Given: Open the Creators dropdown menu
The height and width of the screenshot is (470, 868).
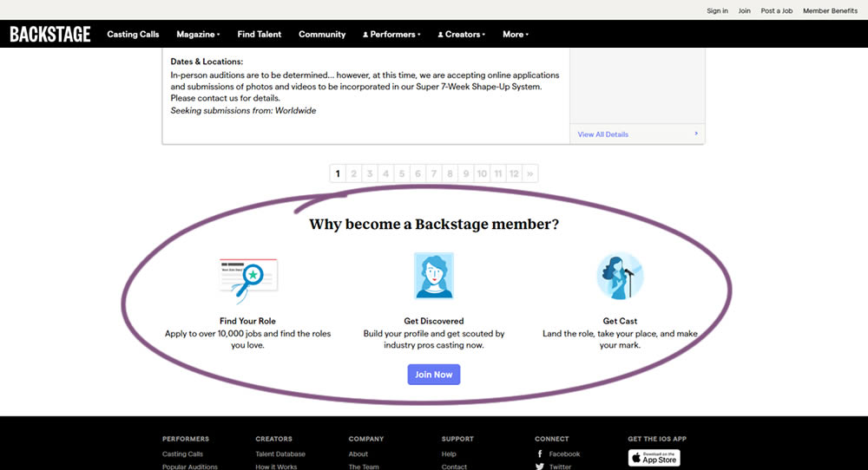Looking at the screenshot, I should pos(462,35).
